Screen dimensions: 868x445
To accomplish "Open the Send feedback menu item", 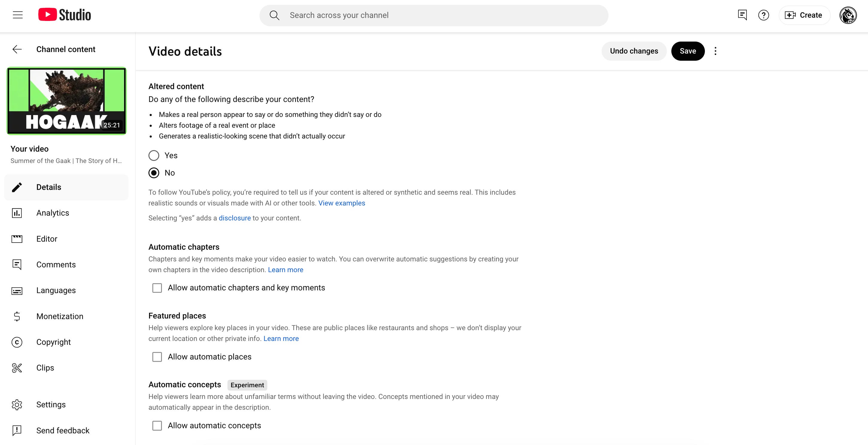I will pyautogui.click(x=66, y=431).
